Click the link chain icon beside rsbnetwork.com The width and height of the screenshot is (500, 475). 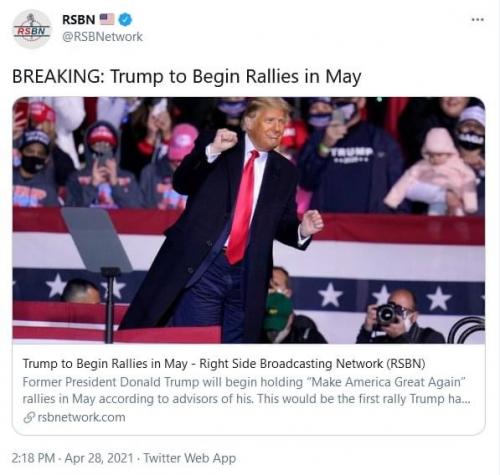click(29, 417)
